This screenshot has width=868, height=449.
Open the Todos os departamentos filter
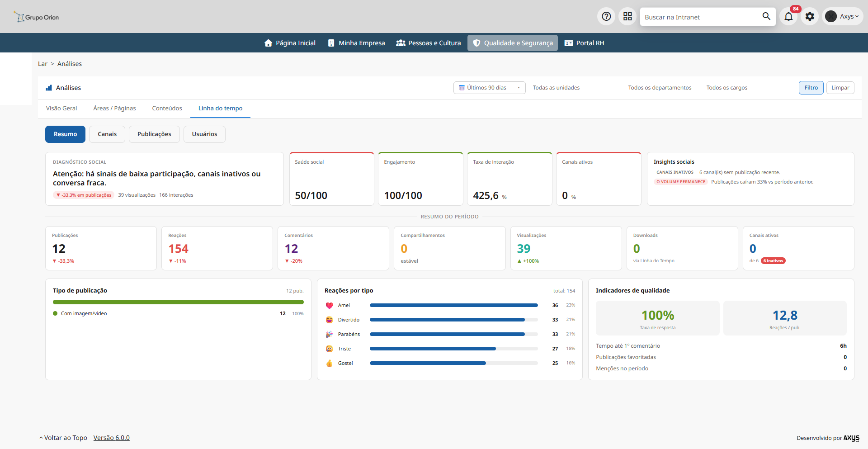coord(660,88)
